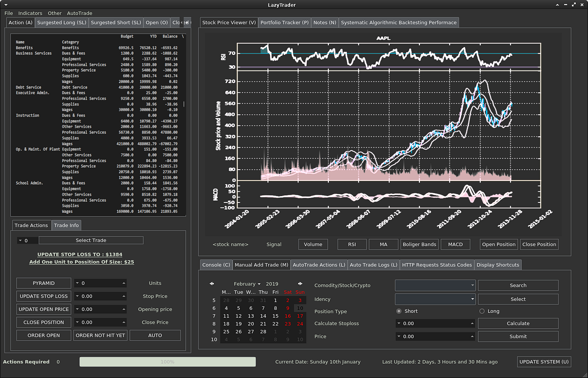Click the PYRAMID trade action button
588x378 pixels.
(x=44, y=283)
